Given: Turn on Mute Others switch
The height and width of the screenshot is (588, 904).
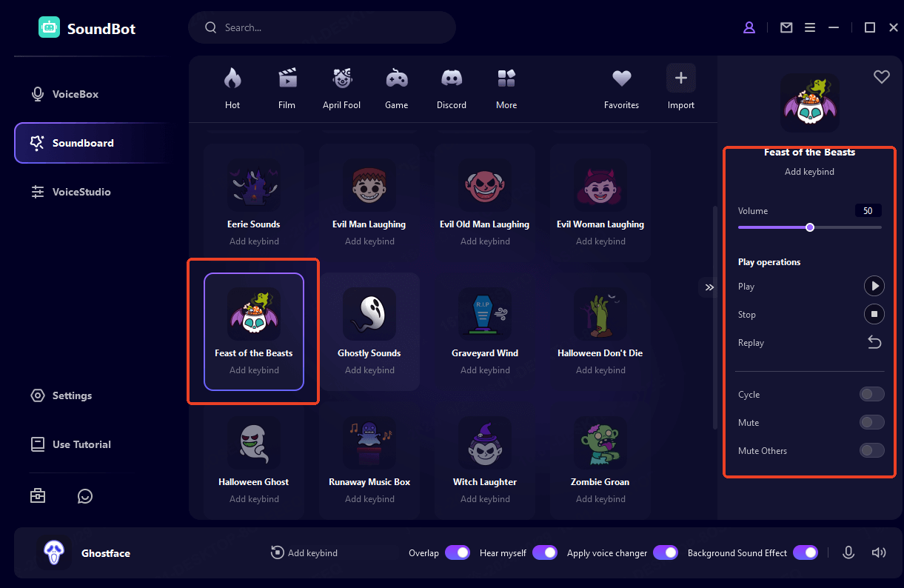Looking at the screenshot, I should 871,450.
